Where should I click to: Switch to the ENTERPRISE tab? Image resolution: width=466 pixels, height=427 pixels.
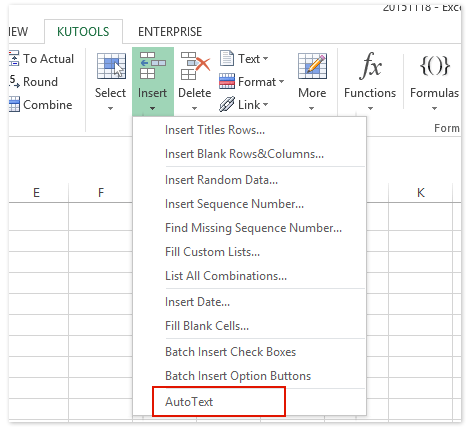pos(170,32)
